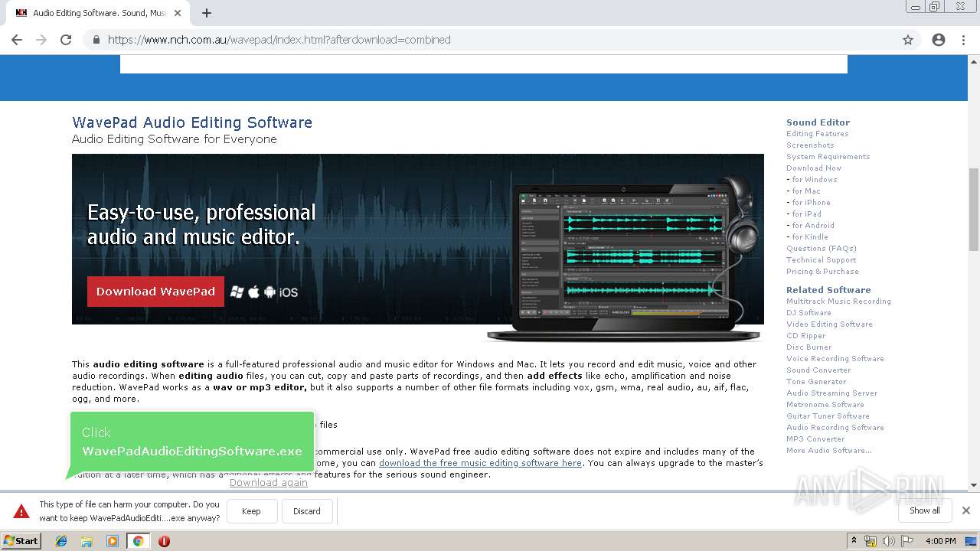Open the Sound Editor sidebar heading
980x551 pixels.
pos(818,122)
